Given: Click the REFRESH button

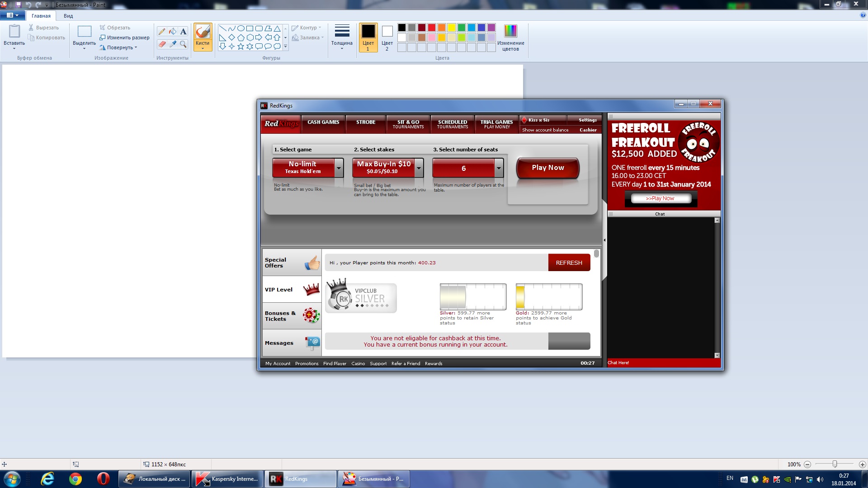Looking at the screenshot, I should tap(569, 263).
